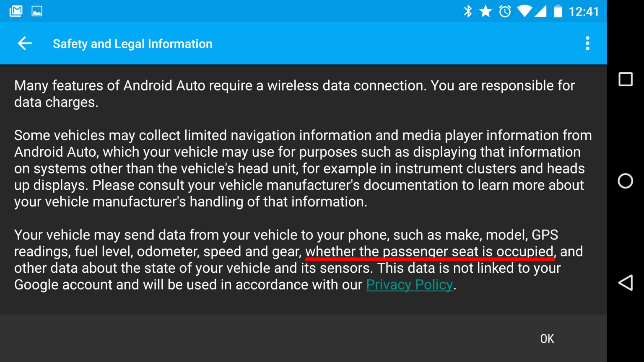
Task: Open the overflow menu with three dots
Action: point(588,43)
